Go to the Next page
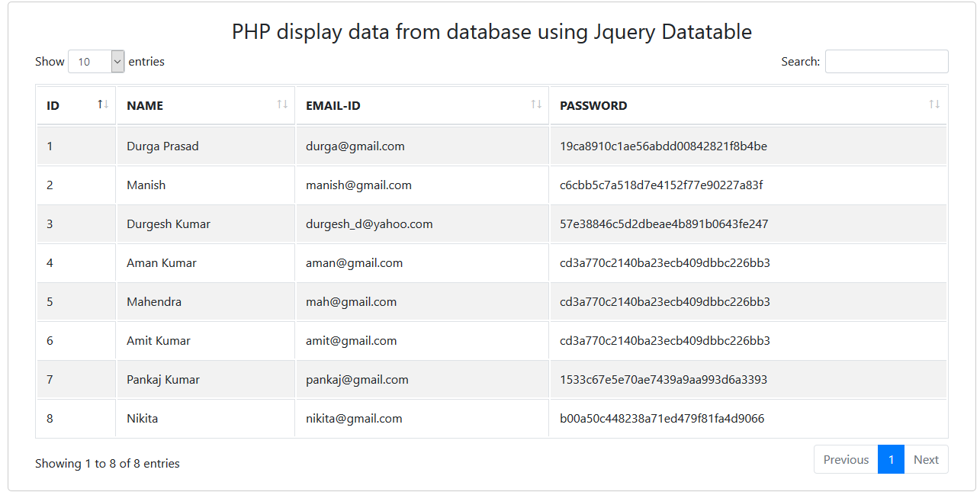980x492 pixels. pyautogui.click(x=926, y=459)
